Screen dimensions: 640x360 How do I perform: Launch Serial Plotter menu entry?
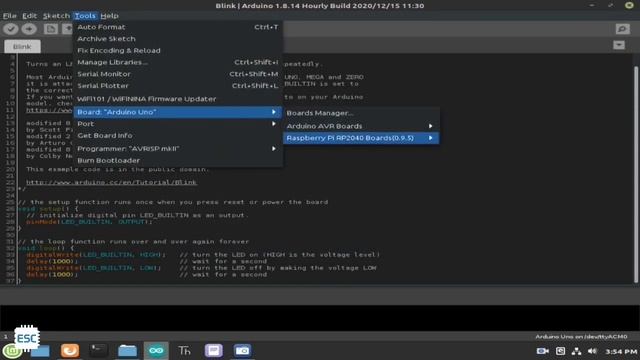(178, 86)
